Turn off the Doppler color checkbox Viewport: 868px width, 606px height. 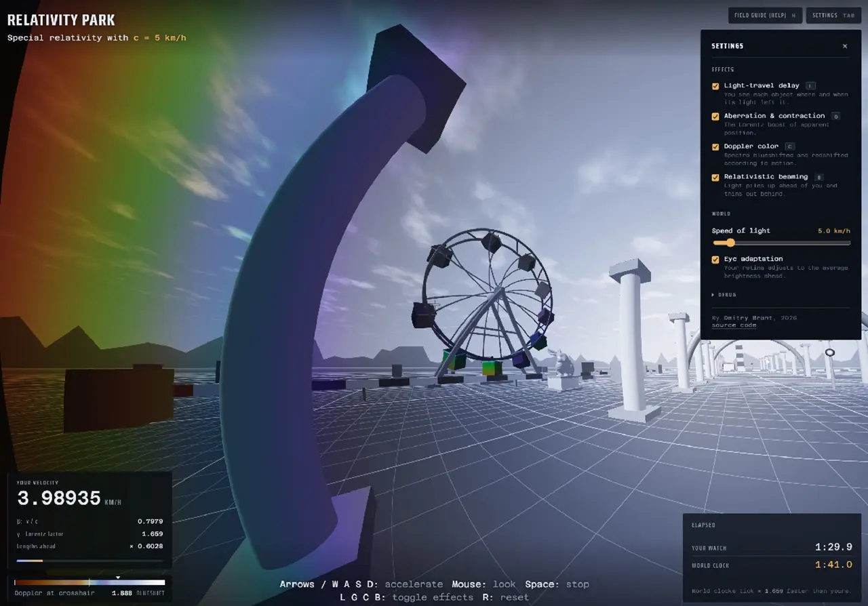[715, 147]
